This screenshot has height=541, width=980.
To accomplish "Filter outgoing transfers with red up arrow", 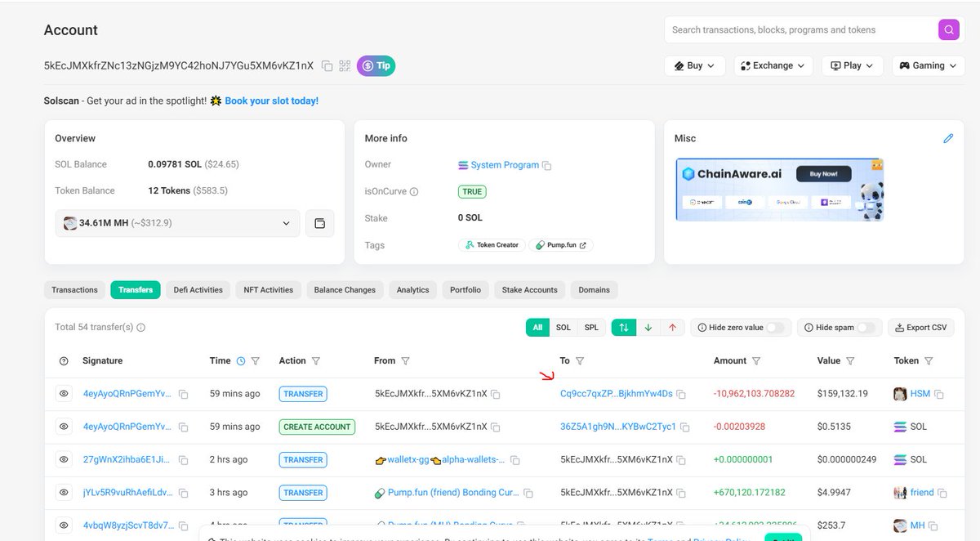I will pyautogui.click(x=672, y=328).
